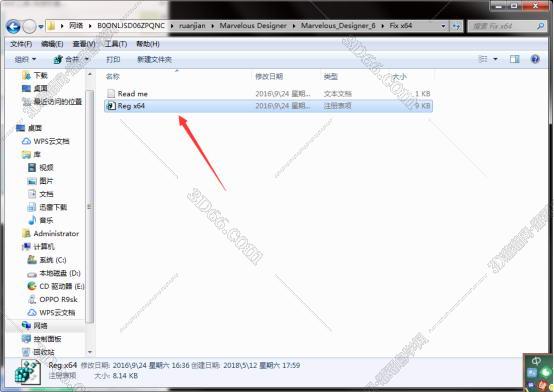This screenshot has height=392, width=554.
Task: Open the 合并 dropdown arrow
Action: point(87,59)
